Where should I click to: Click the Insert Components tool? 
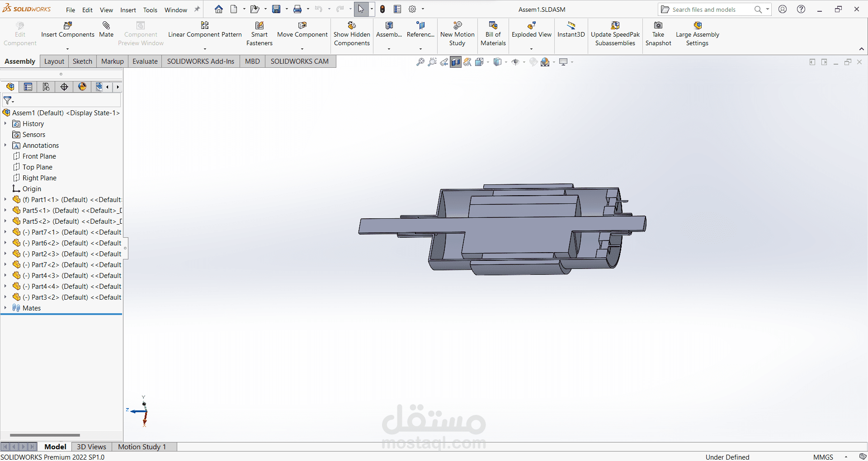(68, 30)
